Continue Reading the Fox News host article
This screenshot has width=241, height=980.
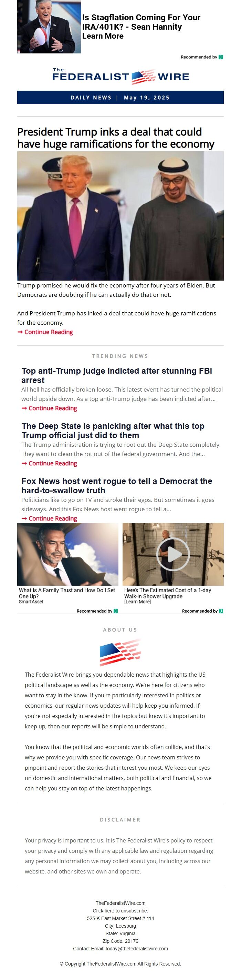50,518
